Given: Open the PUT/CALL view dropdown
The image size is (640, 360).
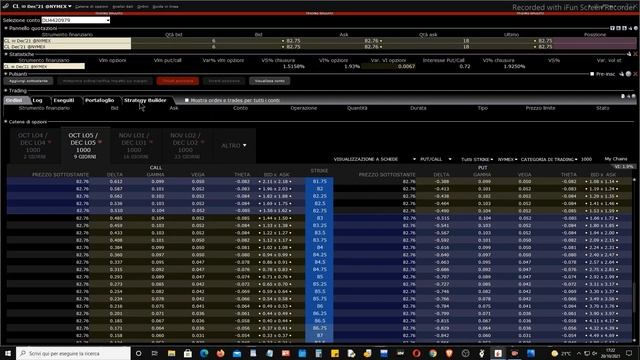Looking at the screenshot, I should pyautogui.click(x=436, y=159).
